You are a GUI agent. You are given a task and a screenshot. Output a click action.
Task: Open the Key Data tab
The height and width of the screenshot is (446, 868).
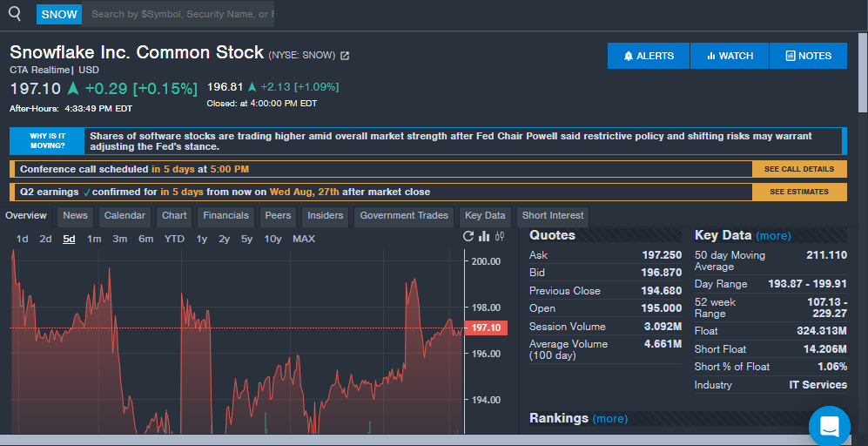coord(485,215)
